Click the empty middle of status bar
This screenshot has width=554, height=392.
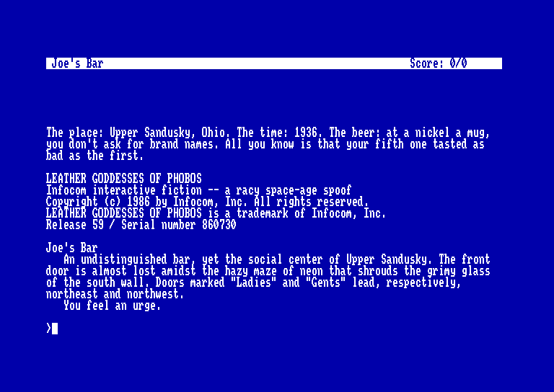pyautogui.click(x=256, y=63)
